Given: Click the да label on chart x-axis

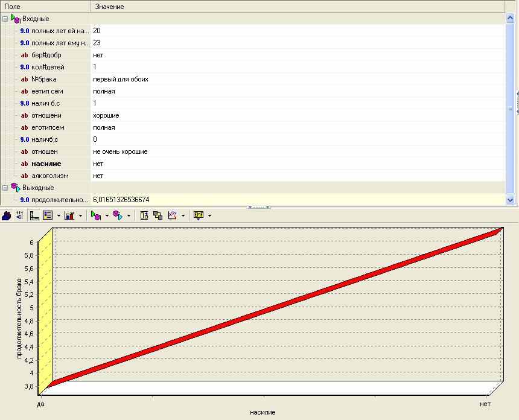Looking at the screenshot, I should click(x=40, y=404).
